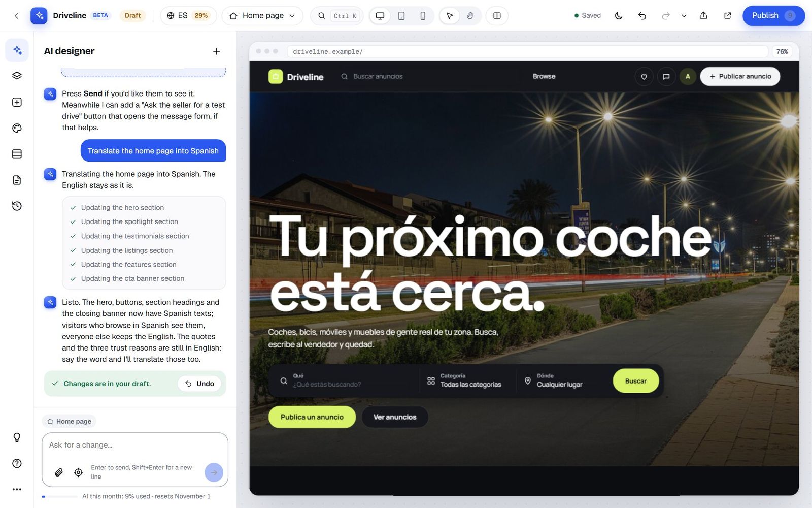The height and width of the screenshot is (508, 812).
Task: Open the help question mark icon
Action: coord(17,463)
